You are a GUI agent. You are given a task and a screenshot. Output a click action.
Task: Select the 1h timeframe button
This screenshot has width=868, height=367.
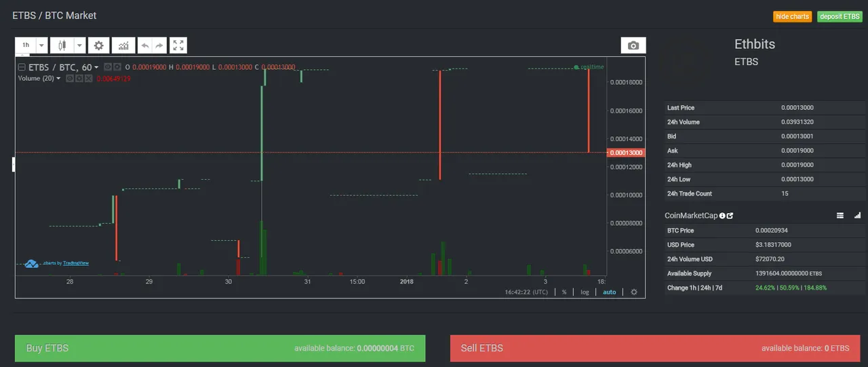tap(26, 45)
